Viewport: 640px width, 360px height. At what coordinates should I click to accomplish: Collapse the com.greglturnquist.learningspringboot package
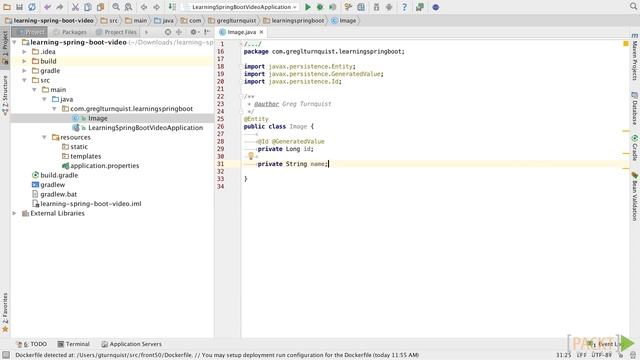[x=54, y=109]
